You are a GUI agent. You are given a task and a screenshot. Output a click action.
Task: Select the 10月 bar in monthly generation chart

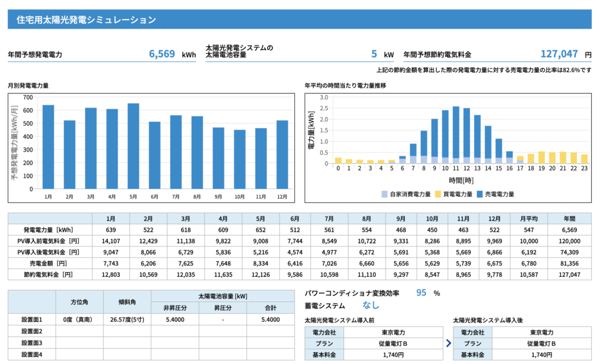click(240, 159)
